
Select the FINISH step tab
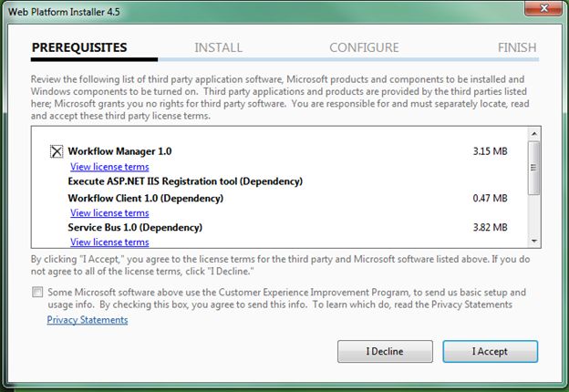coord(517,47)
